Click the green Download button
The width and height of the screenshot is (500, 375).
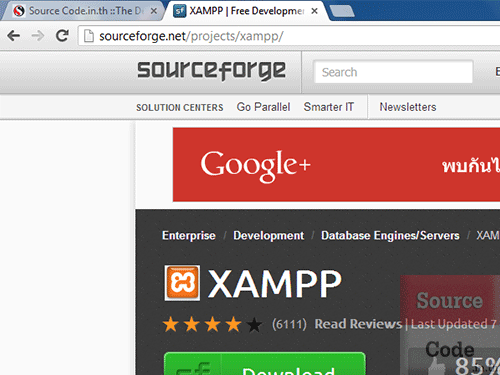tap(265, 364)
